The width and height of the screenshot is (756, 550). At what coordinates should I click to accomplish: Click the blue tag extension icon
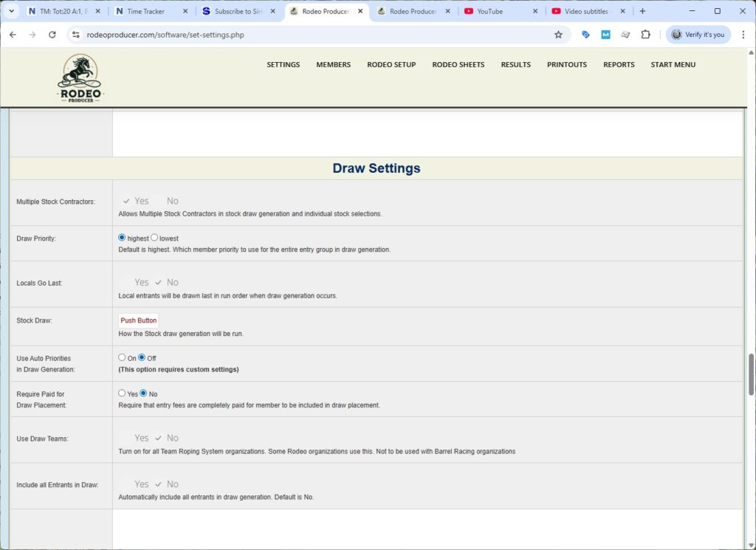pyautogui.click(x=585, y=34)
